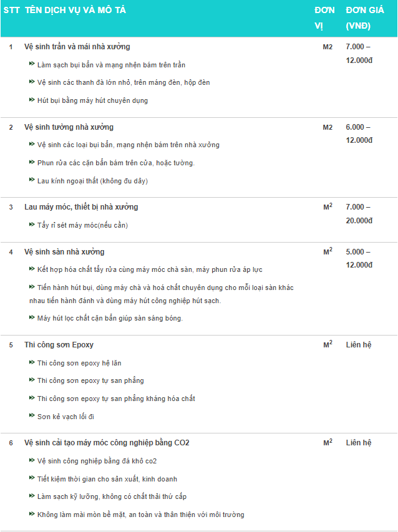Click the bullet icon next to 'Tẩy rỉ sét'
398x532 pixels.
point(32,225)
